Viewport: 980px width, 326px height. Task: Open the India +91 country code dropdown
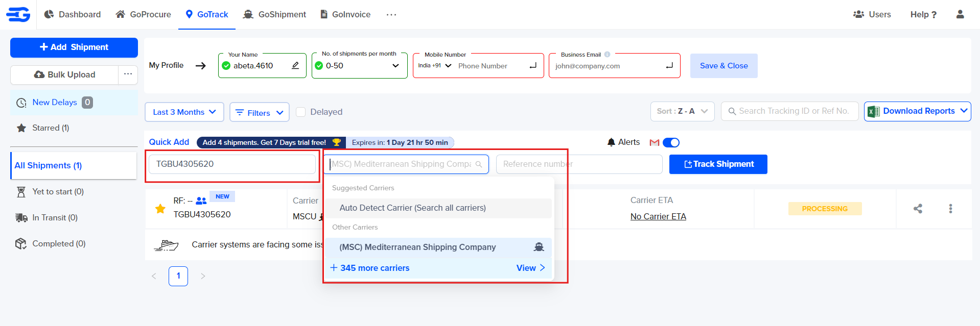point(435,65)
